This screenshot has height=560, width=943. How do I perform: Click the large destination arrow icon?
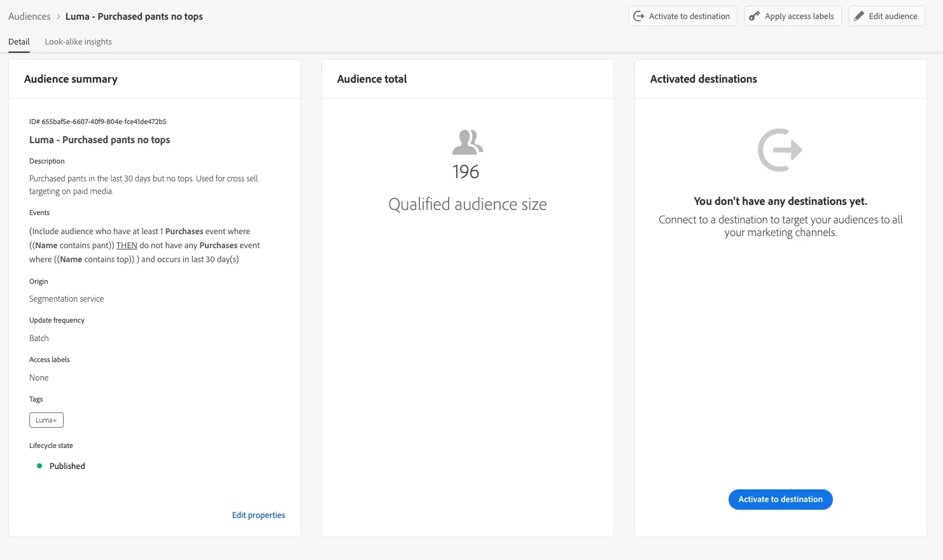(x=780, y=150)
